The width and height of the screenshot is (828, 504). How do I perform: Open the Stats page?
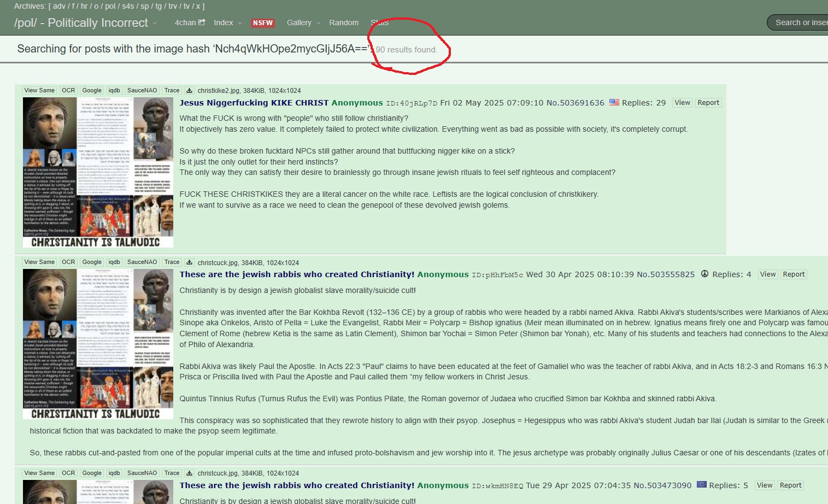click(x=380, y=22)
